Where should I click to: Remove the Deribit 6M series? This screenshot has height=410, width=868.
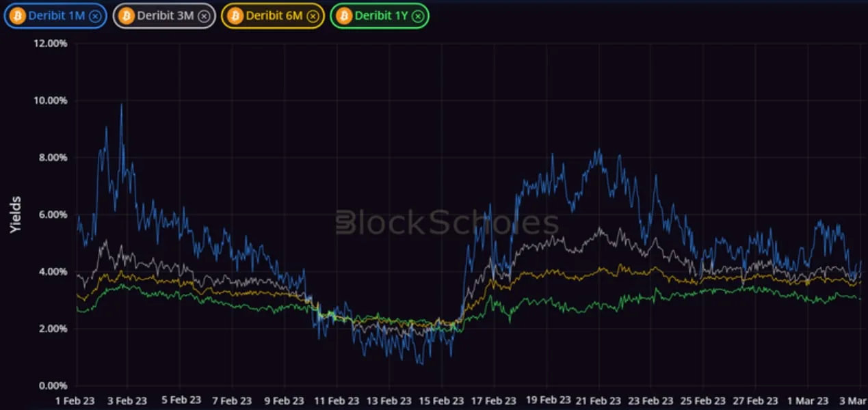point(313,16)
